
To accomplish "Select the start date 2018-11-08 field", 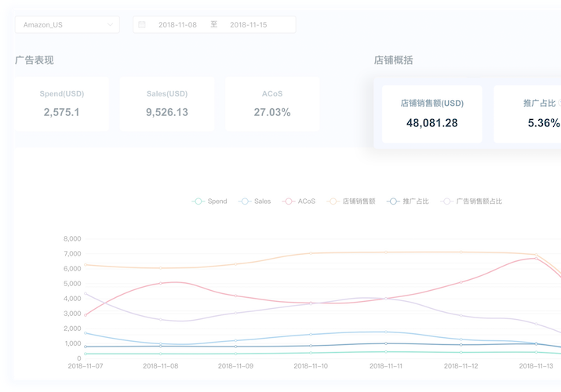I will (177, 24).
